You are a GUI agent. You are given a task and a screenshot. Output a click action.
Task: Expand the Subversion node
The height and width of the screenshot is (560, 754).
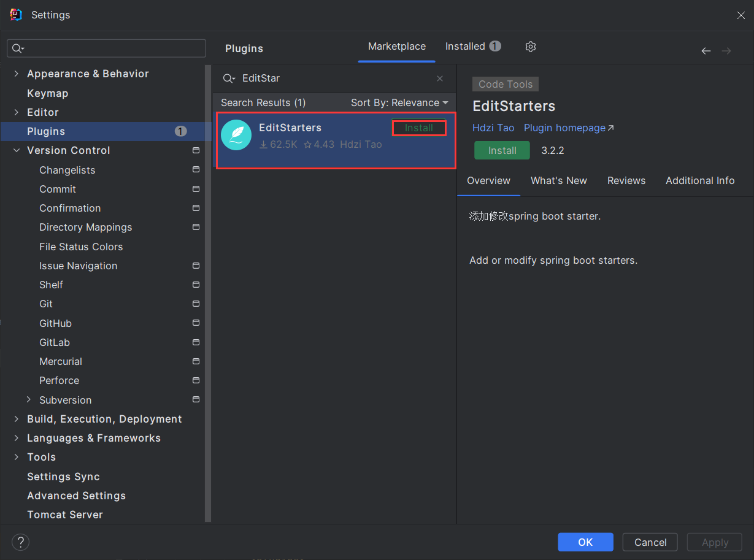click(x=29, y=400)
